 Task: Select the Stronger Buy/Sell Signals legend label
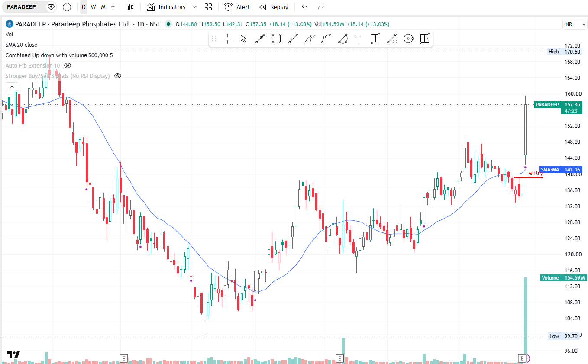(57, 76)
